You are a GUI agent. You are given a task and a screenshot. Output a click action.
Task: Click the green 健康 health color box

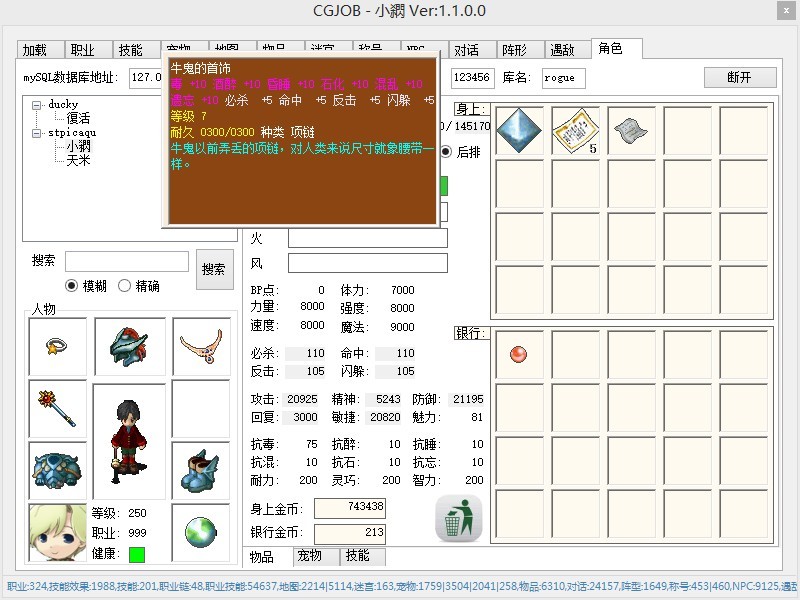click(137, 554)
